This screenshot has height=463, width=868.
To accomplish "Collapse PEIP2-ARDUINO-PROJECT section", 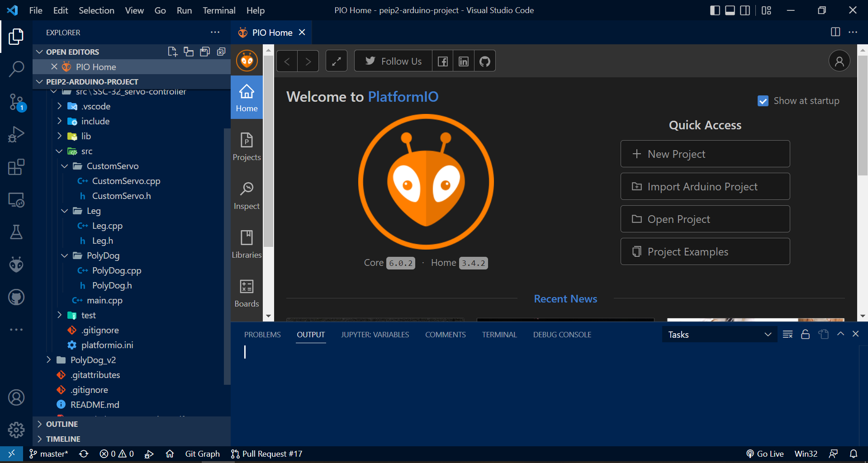I will (39, 82).
